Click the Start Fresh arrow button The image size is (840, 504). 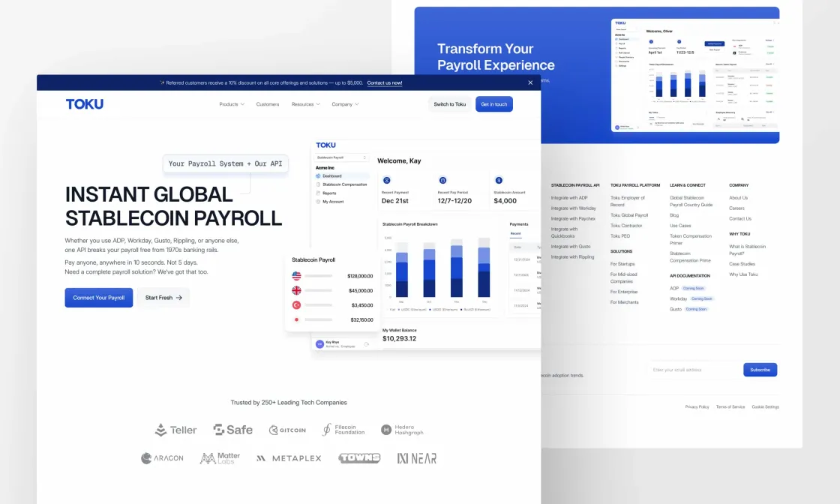[163, 298]
